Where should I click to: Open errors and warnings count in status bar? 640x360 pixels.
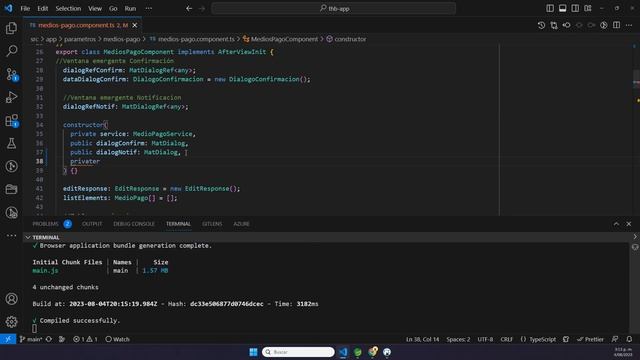pos(85,339)
